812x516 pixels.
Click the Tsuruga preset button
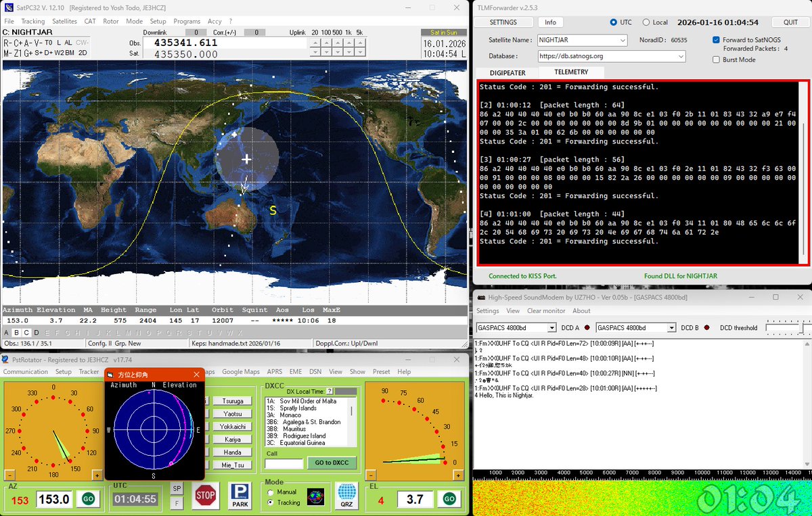pyautogui.click(x=232, y=401)
